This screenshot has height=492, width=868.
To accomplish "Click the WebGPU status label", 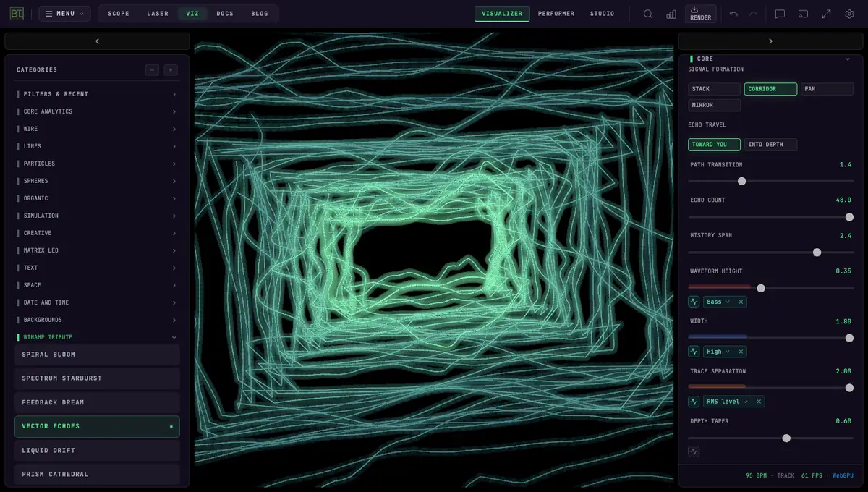I will [843, 475].
